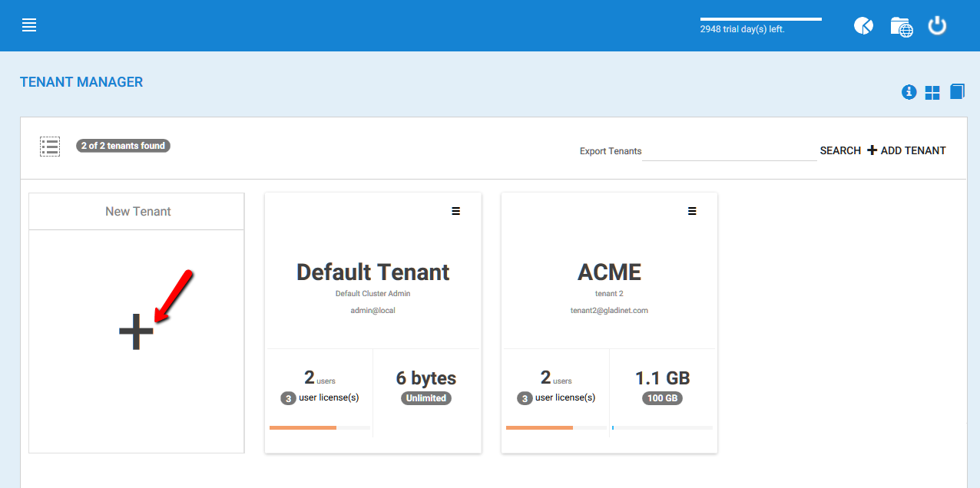
Task: Click ADD TENANT button
Action: [x=906, y=150]
